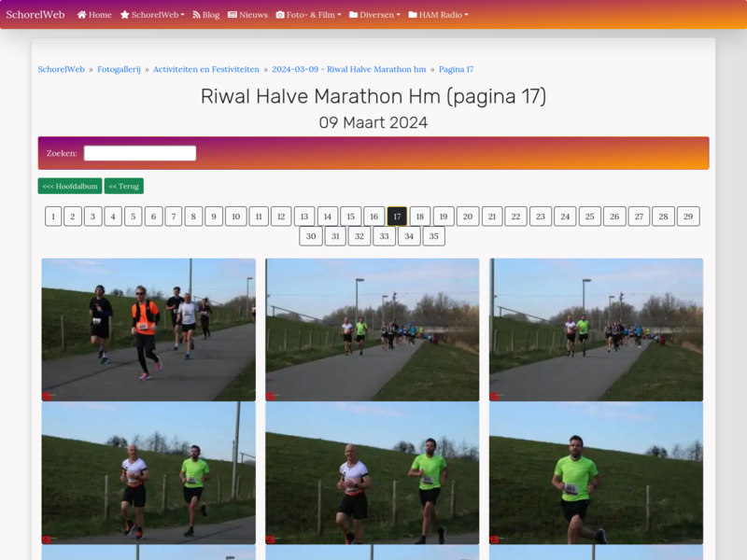Go to gallery page 34

pyautogui.click(x=409, y=236)
